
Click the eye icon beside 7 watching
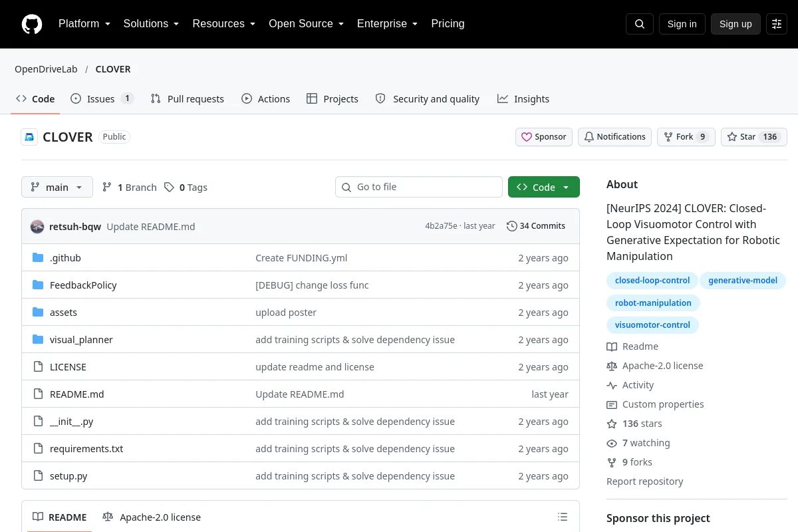pos(612,443)
